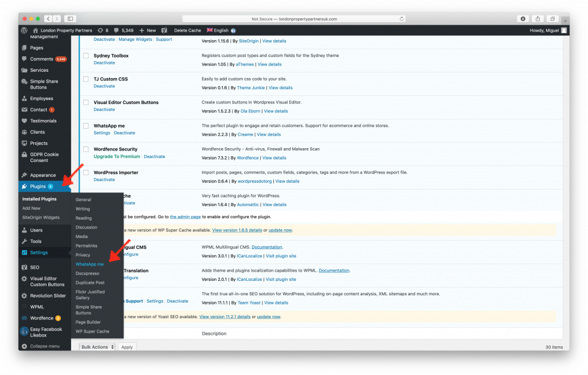588x375 pixels.
Task: Check the Wordfence Security plugin checkbox
Action: pos(86,149)
